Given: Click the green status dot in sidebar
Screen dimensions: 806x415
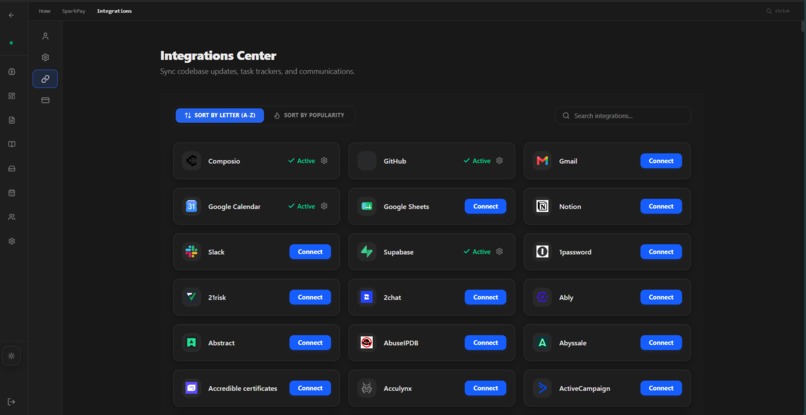Looking at the screenshot, I should tap(11, 43).
